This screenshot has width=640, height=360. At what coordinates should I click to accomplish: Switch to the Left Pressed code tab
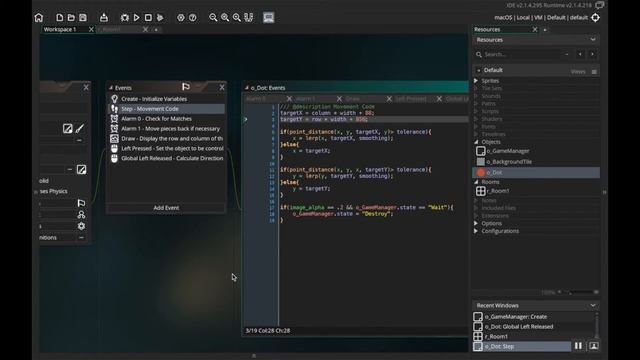(x=411, y=99)
